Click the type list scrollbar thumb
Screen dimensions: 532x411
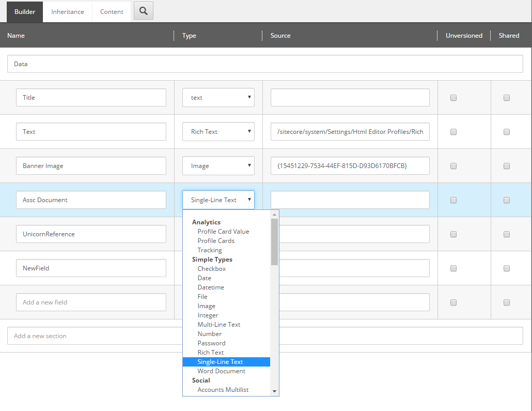pyautogui.click(x=274, y=242)
